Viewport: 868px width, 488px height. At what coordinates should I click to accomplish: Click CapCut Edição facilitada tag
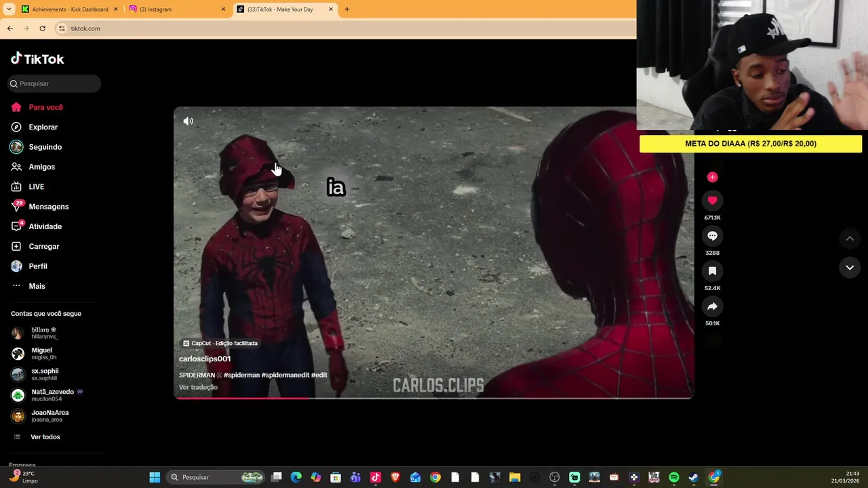pos(220,343)
